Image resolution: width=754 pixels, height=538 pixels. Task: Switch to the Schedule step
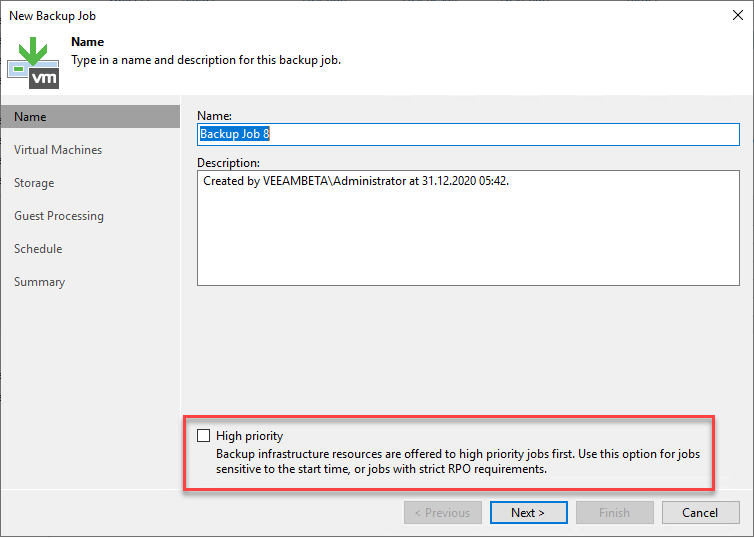point(38,249)
